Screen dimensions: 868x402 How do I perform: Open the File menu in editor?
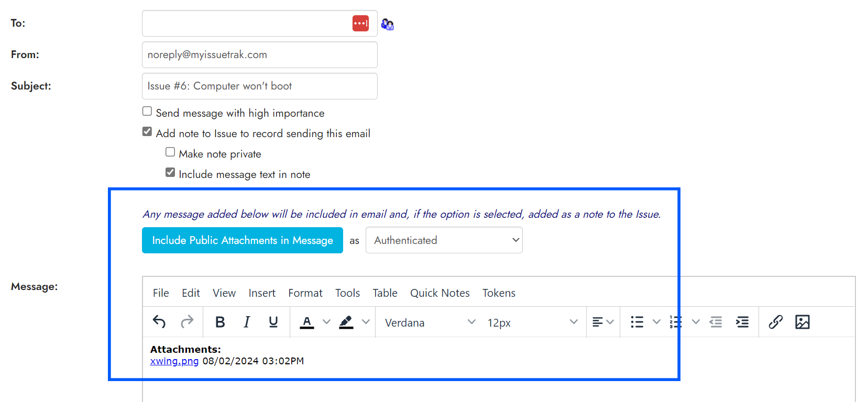tap(161, 293)
